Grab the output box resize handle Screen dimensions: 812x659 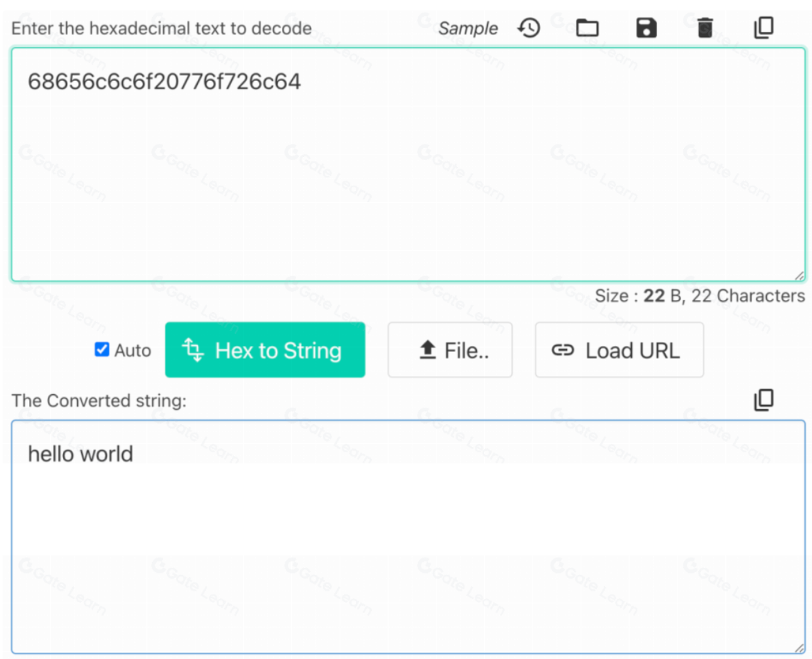pos(799,648)
